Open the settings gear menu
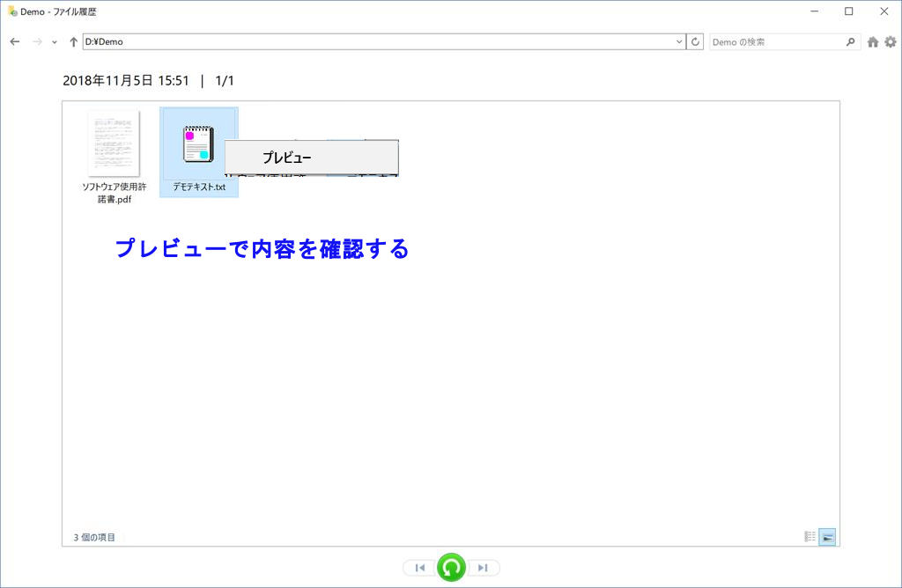The image size is (902, 588). click(x=890, y=41)
